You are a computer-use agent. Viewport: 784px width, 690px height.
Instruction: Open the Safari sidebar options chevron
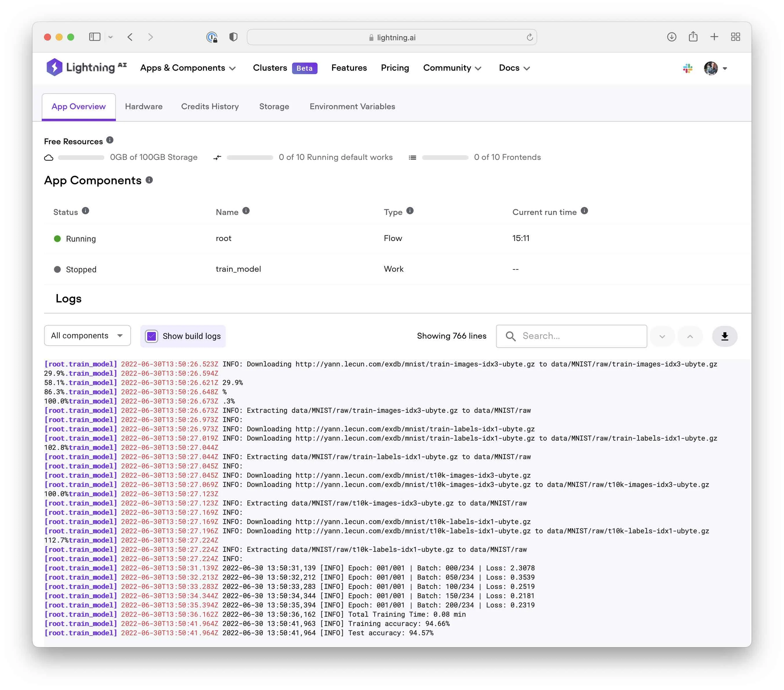(110, 37)
